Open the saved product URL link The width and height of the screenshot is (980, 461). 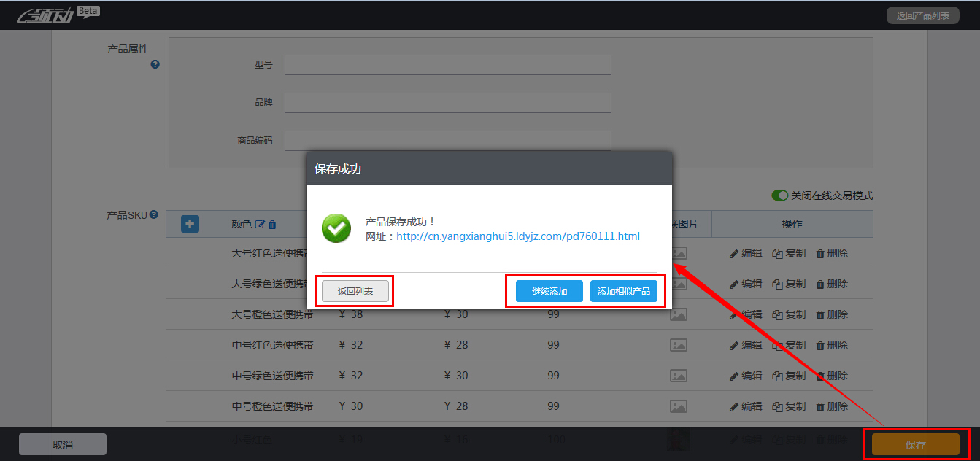(x=517, y=236)
